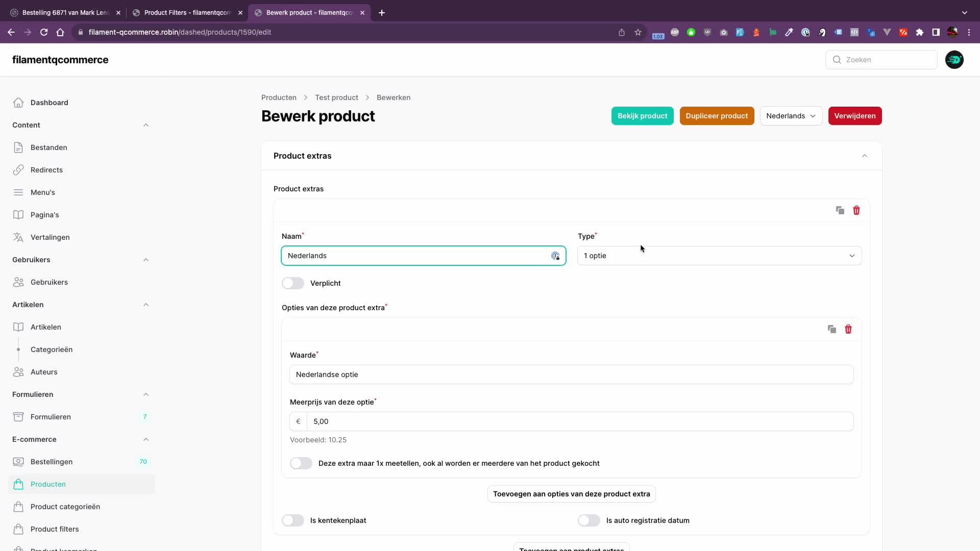Bookmark page with star icon

click(x=638, y=32)
